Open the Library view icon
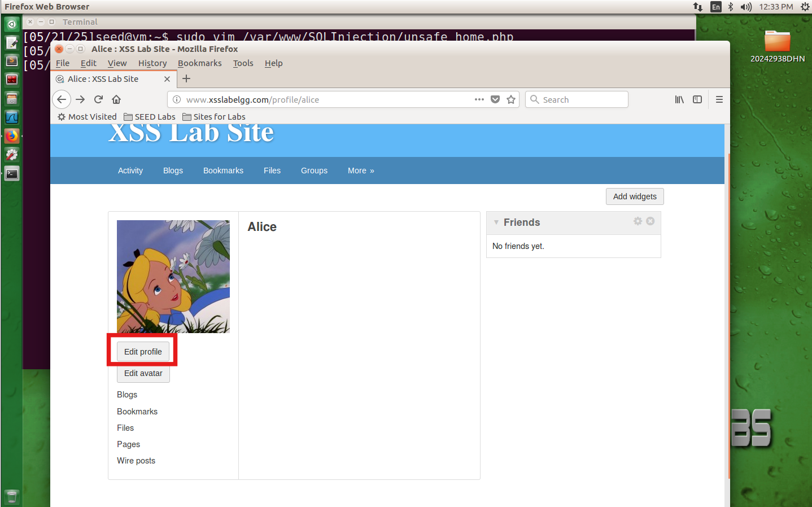The image size is (812, 507). [x=679, y=99]
